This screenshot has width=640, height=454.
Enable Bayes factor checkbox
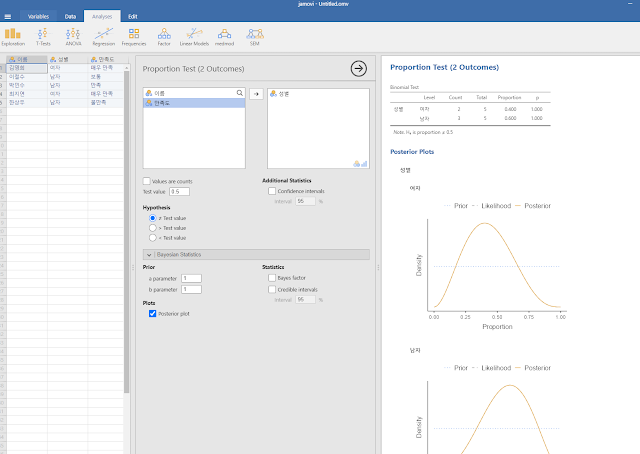point(272,278)
